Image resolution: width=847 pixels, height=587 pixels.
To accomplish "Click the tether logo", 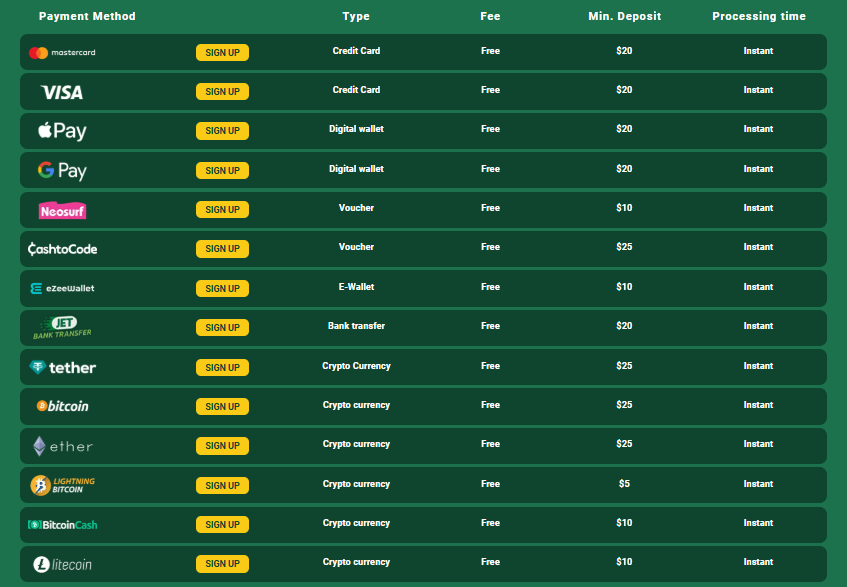I will tap(62, 368).
